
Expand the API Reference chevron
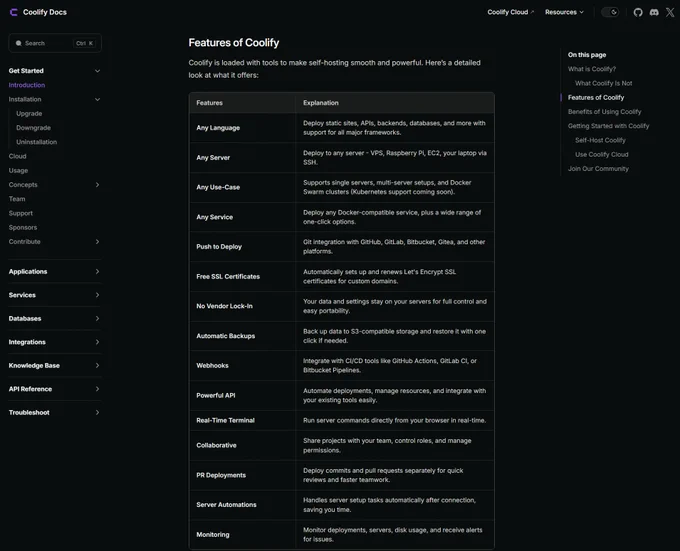pos(97,389)
